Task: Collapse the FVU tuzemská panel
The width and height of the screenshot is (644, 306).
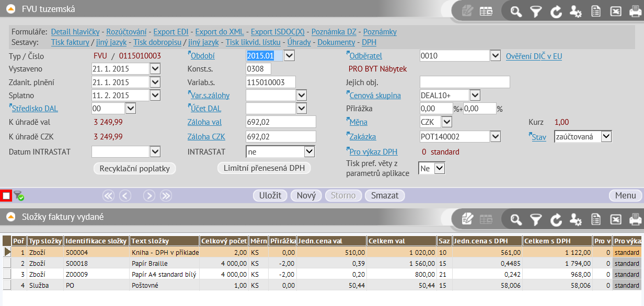Action: point(10,8)
